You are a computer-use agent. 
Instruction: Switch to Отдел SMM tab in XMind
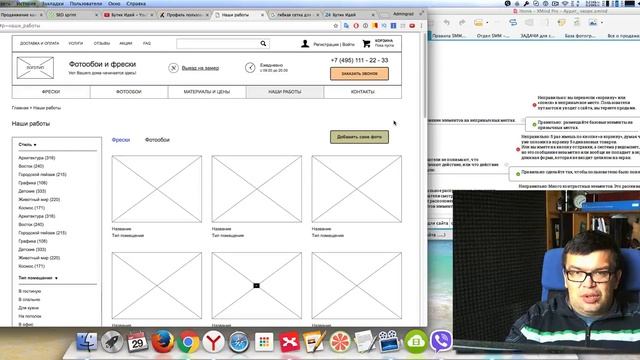point(493,36)
